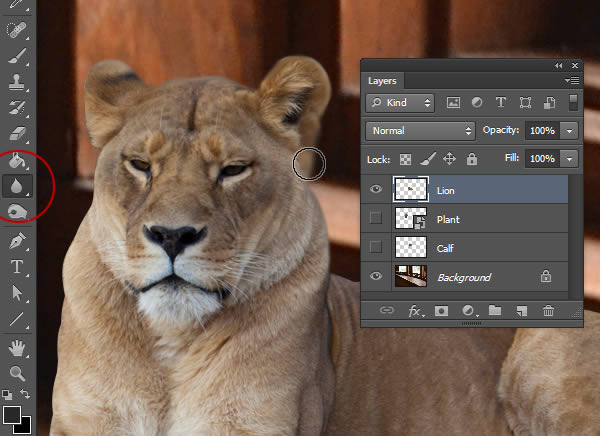Screen dimensions: 600x436
Task: Select the Plant layer name
Action: pos(448,219)
